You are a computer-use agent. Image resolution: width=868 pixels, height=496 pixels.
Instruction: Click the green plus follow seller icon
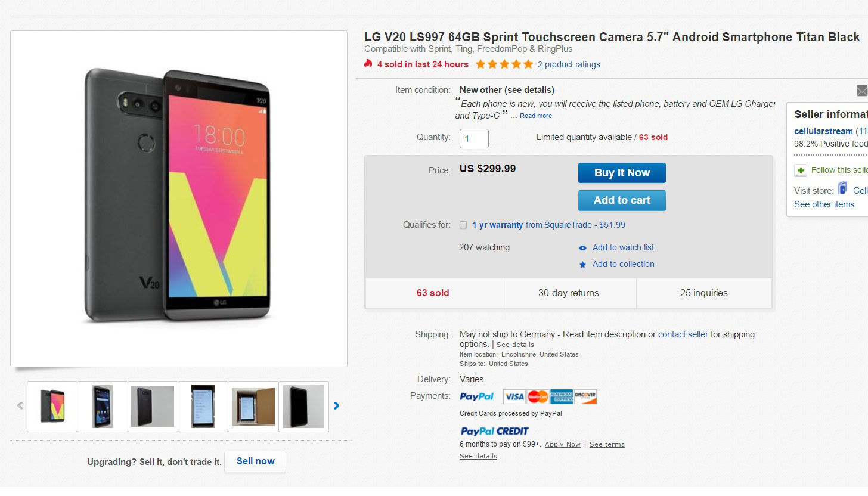800,170
